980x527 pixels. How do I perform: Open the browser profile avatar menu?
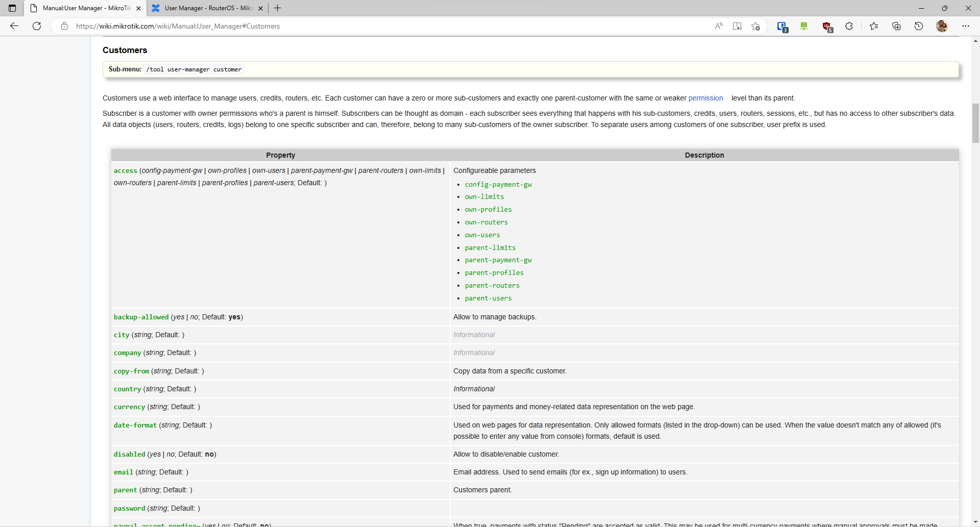[x=942, y=26]
